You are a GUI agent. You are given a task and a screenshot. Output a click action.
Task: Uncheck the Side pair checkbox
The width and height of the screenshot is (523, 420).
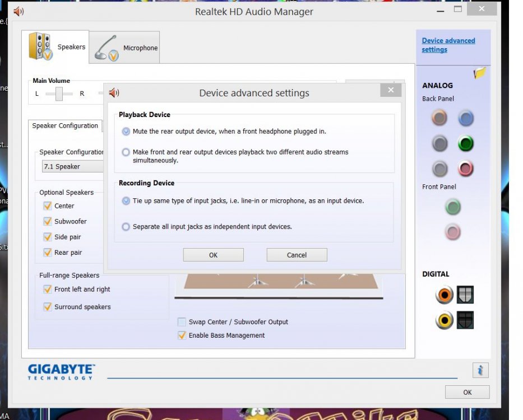pos(47,237)
